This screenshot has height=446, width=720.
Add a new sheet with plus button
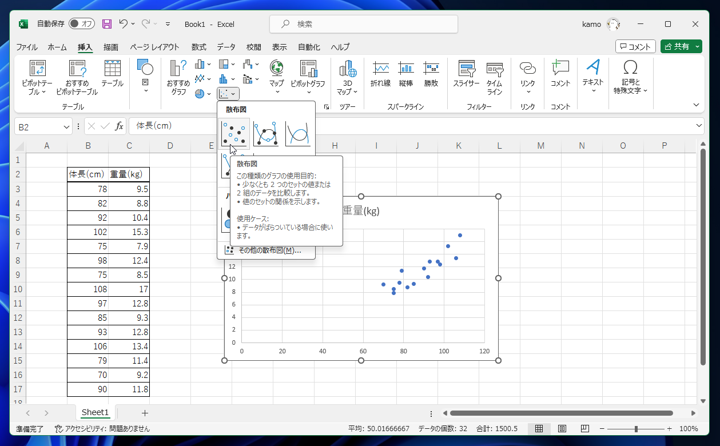[145, 412]
